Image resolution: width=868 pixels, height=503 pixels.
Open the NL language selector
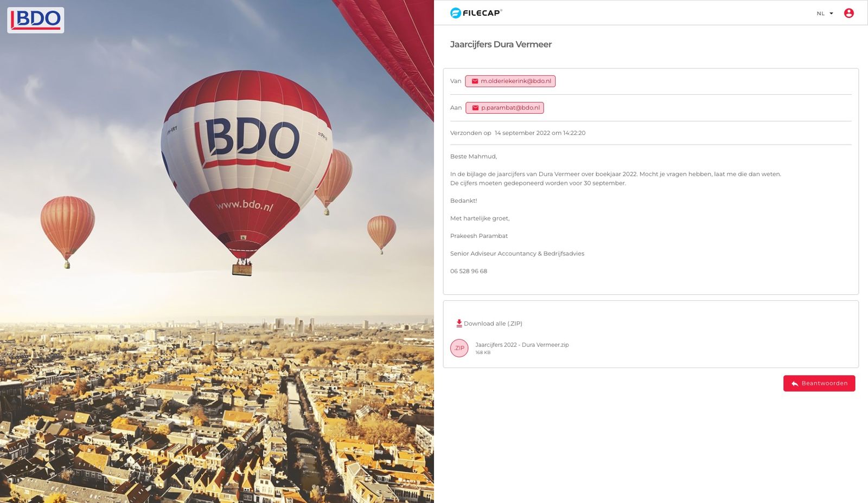coord(825,14)
